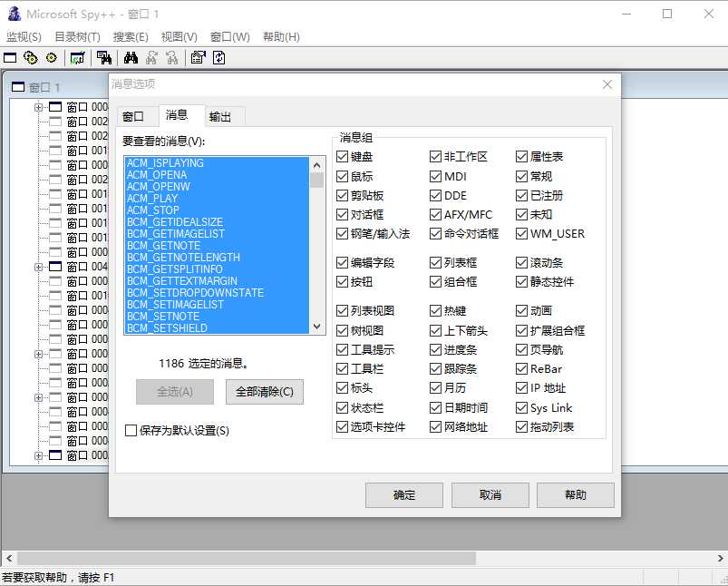Image resolution: width=728 pixels, height=586 pixels.
Task: Toggle the 剪贴板 checkbox
Action: click(342, 196)
